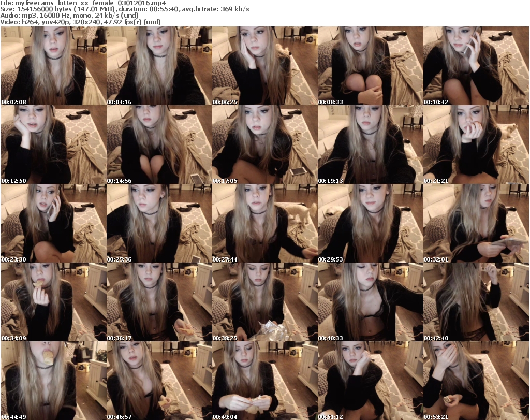Open the thumbnail stamped 00:42:40
This screenshot has width=530, height=420.
tap(476, 302)
